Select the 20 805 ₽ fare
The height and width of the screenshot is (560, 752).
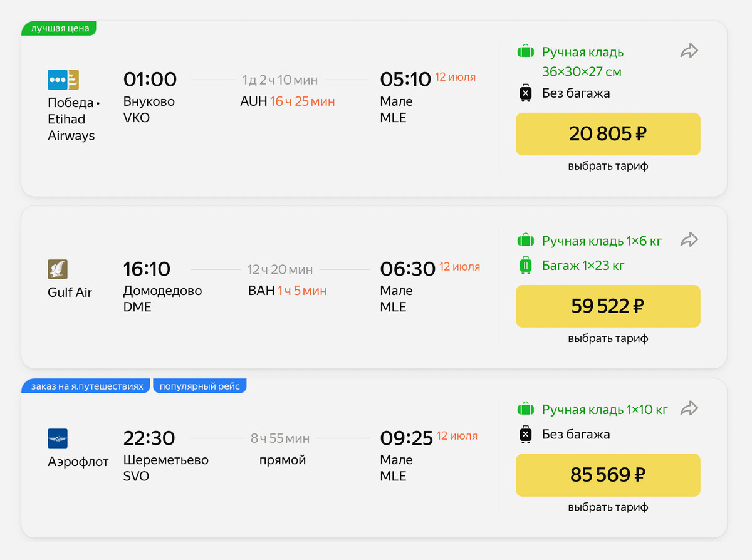click(x=608, y=134)
